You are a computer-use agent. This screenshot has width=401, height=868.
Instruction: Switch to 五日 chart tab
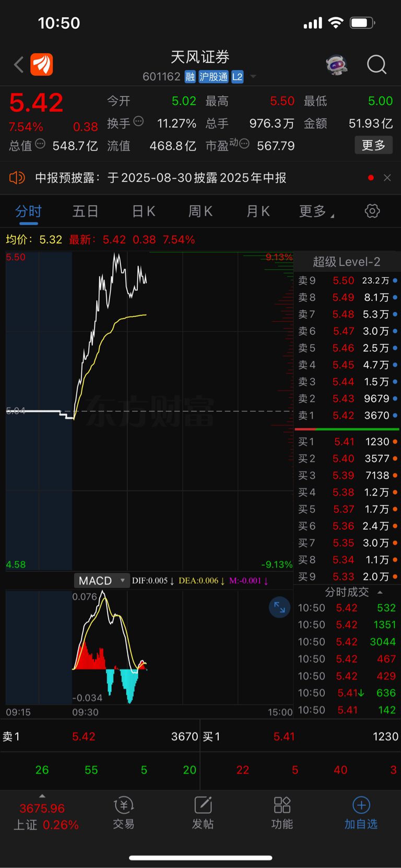point(85,212)
